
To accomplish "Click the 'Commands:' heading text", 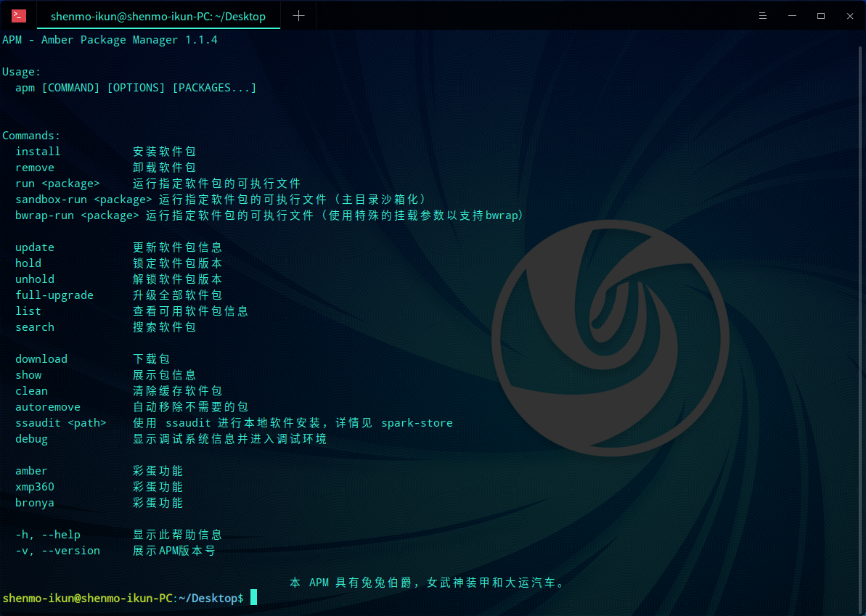I will (31, 136).
